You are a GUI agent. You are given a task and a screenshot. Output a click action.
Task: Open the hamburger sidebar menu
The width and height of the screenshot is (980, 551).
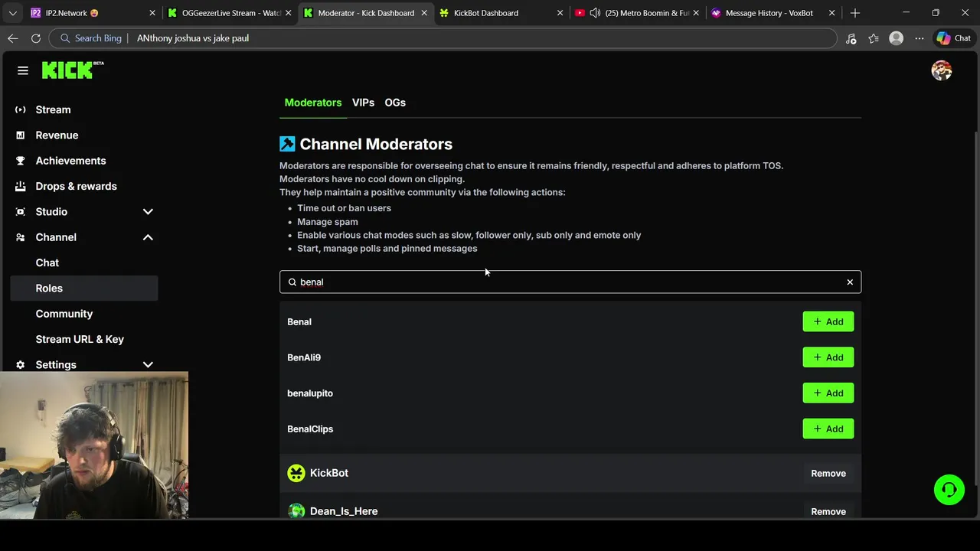(23, 70)
